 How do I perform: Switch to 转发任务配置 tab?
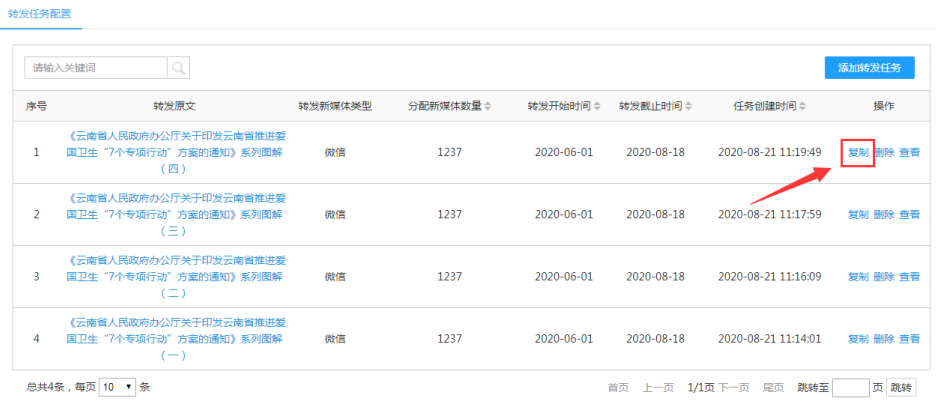coord(39,13)
